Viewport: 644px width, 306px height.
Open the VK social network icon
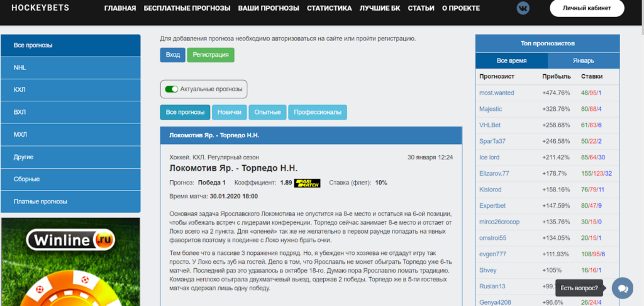(523, 8)
